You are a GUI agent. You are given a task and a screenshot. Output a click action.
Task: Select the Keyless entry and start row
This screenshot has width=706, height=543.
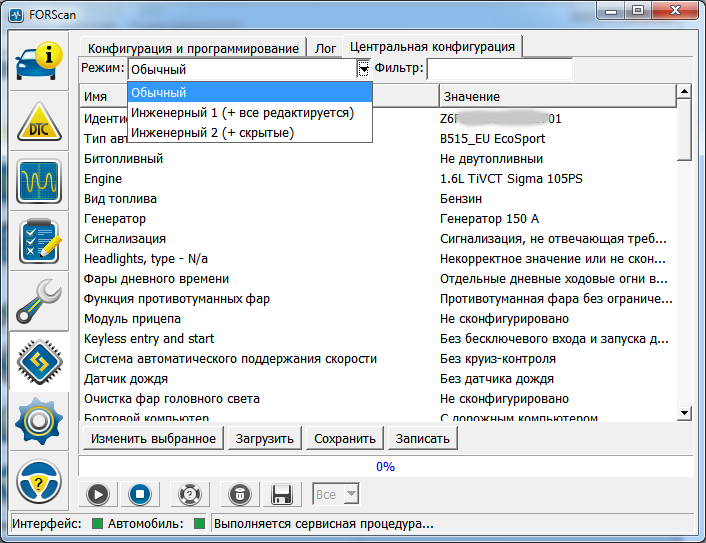[378, 339]
